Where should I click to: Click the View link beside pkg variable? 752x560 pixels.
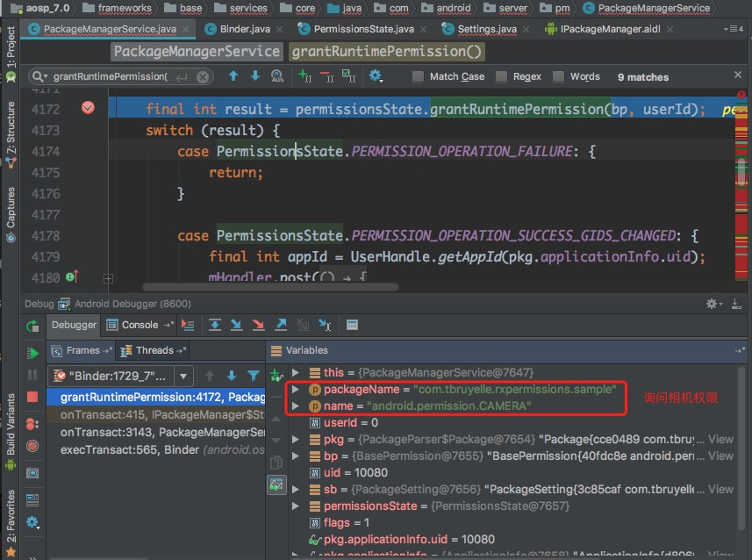(720, 439)
